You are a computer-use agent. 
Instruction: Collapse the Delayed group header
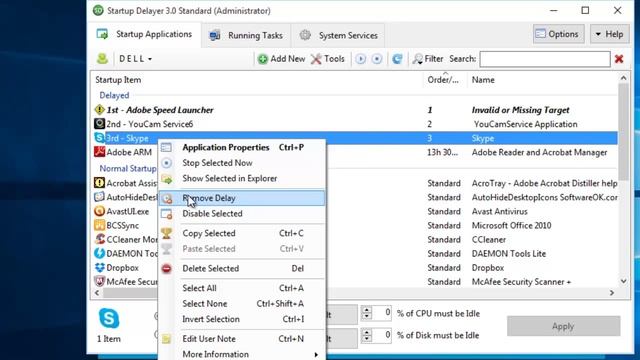point(114,96)
